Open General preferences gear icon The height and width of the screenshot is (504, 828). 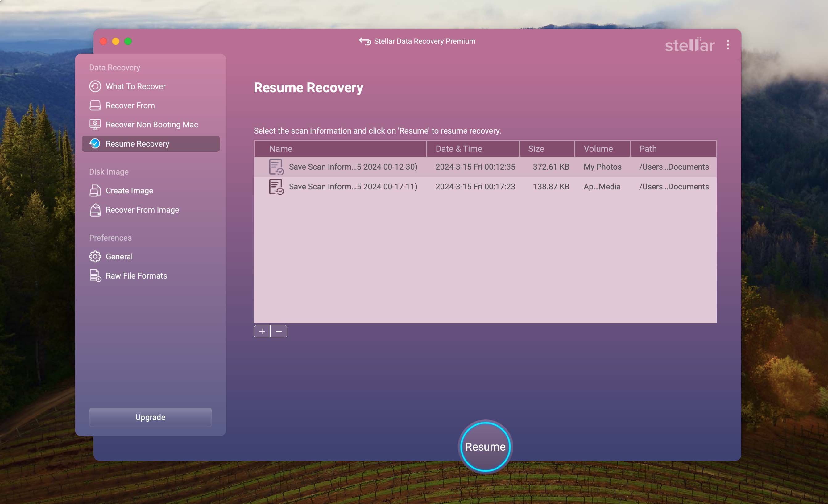[x=95, y=256]
